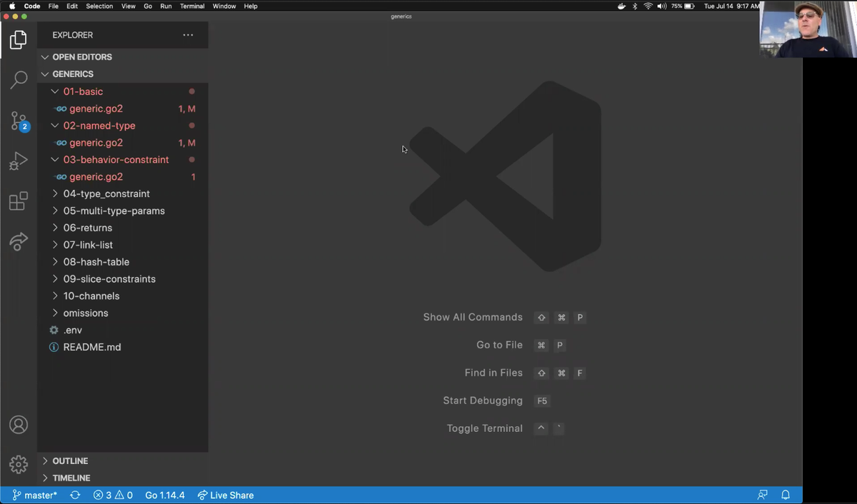This screenshot has width=857, height=504.
Task: Click Explorer's more actions ellipsis
Action: [x=188, y=35]
